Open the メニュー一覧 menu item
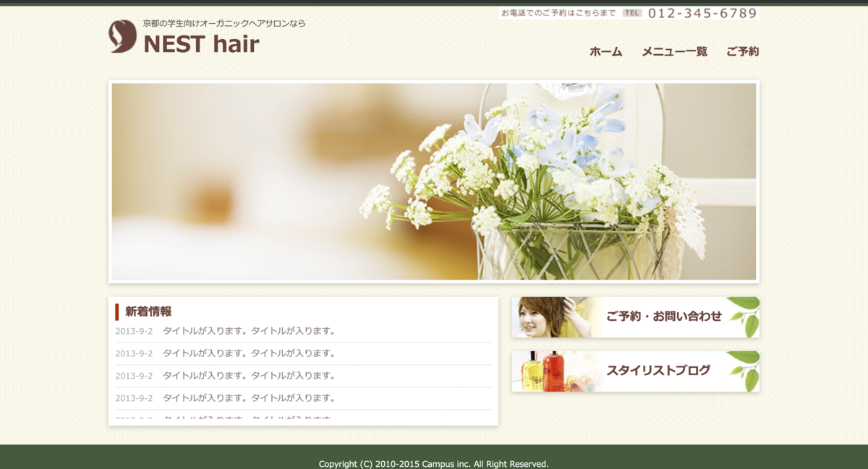The image size is (868, 469). 674,51
